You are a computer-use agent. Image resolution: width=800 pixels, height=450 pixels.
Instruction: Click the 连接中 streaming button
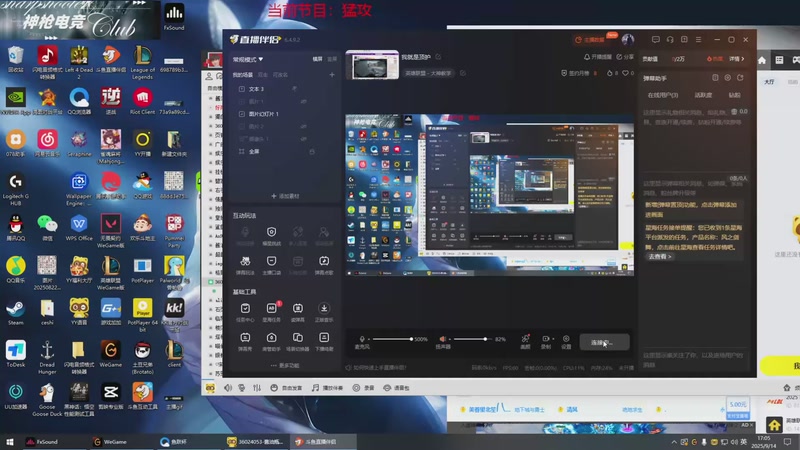coord(604,342)
